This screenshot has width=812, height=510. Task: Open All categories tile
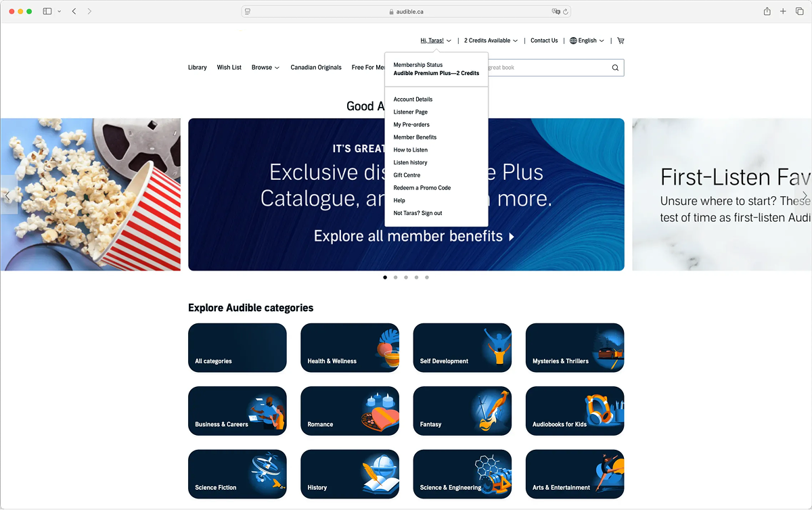[x=238, y=348]
